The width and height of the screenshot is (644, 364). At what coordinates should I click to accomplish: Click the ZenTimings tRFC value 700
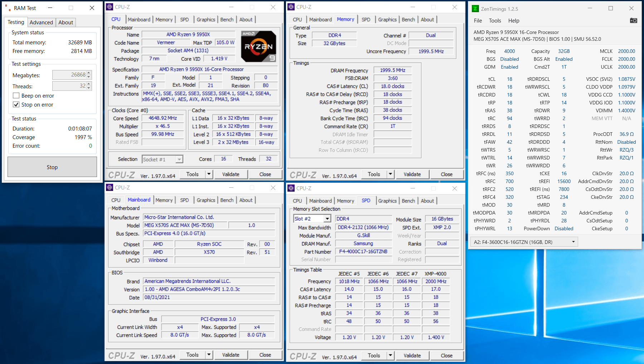click(509, 181)
